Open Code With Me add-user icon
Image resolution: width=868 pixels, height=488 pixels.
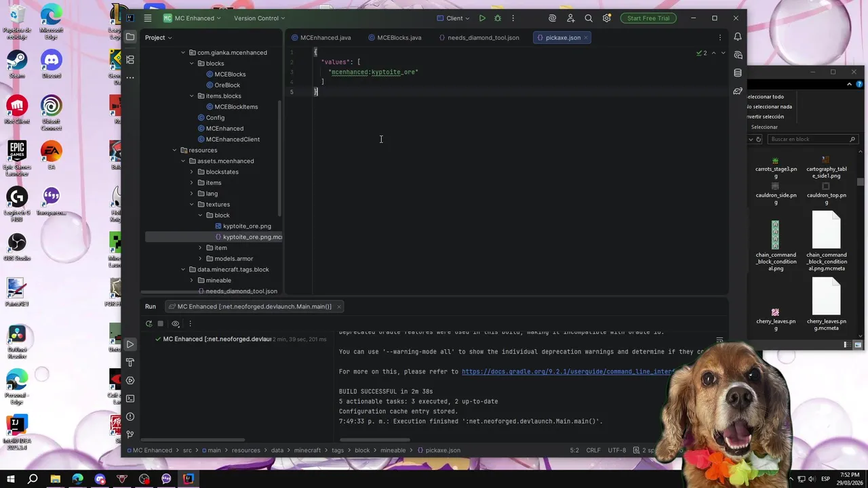point(570,18)
